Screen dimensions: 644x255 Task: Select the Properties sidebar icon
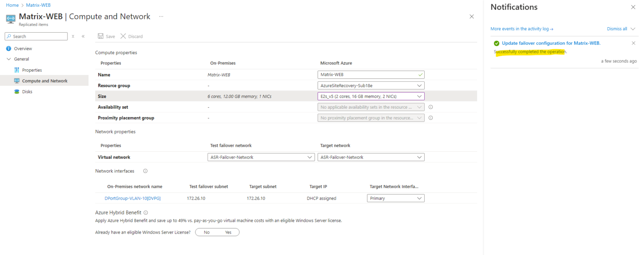17,70
